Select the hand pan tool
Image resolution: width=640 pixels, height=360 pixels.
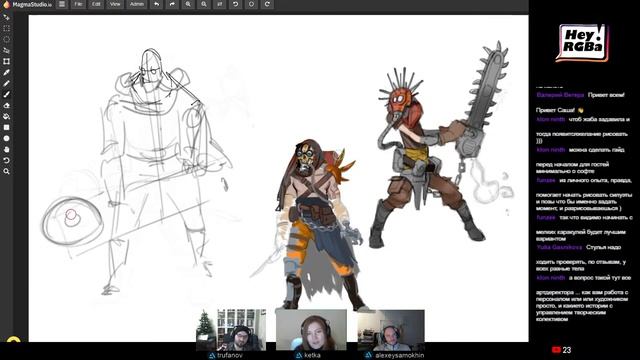pyautogui.click(x=6, y=150)
